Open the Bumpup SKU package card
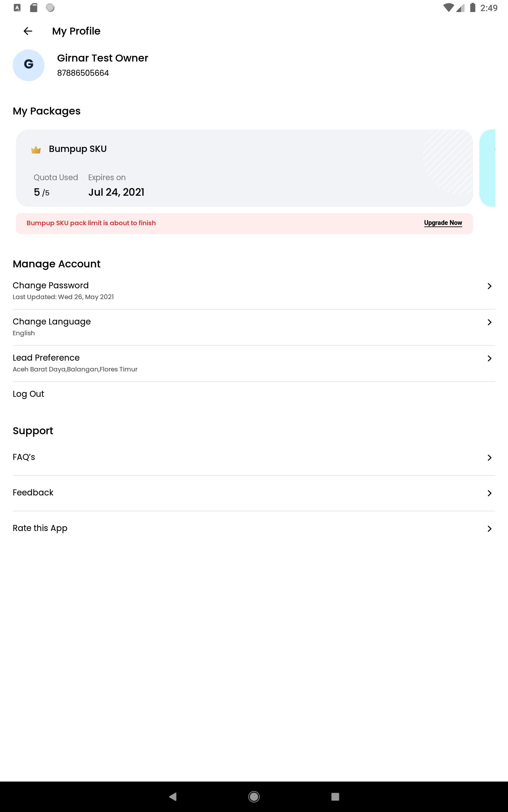Image resolution: width=508 pixels, height=812 pixels. (x=244, y=168)
